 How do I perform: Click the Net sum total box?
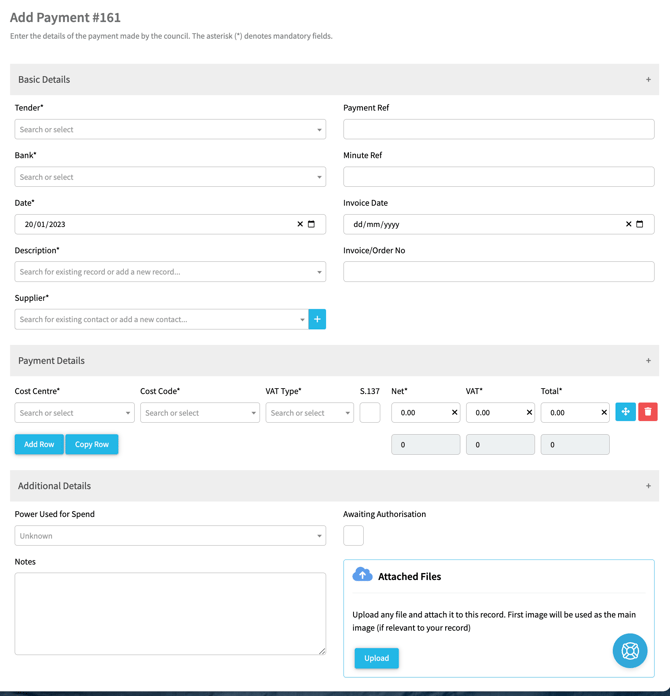425,445
